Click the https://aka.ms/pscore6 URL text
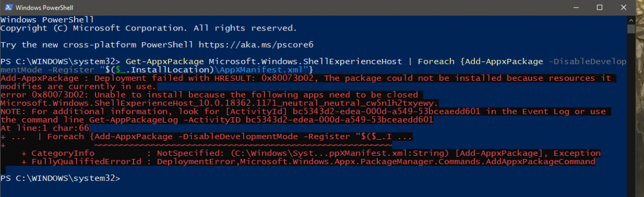 pos(256,44)
